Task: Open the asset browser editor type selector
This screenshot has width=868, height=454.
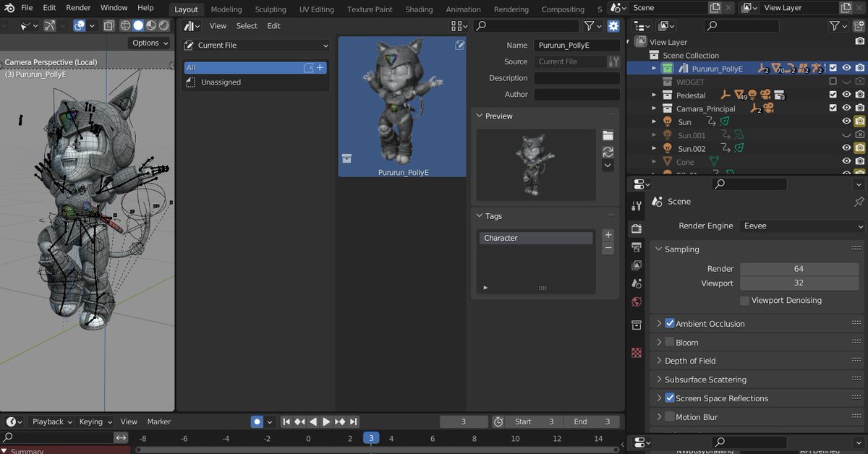Action: click(192, 26)
